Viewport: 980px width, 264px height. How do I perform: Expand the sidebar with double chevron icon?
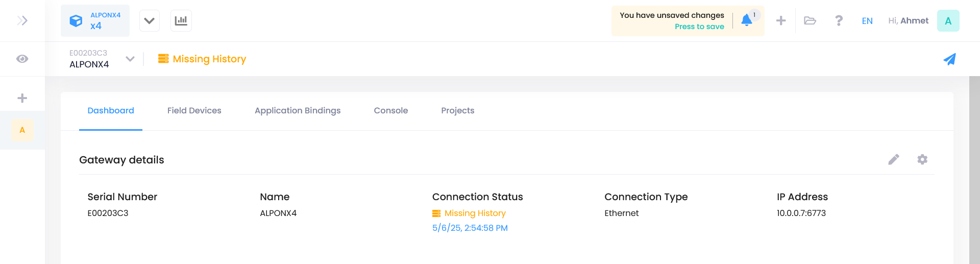point(22,20)
